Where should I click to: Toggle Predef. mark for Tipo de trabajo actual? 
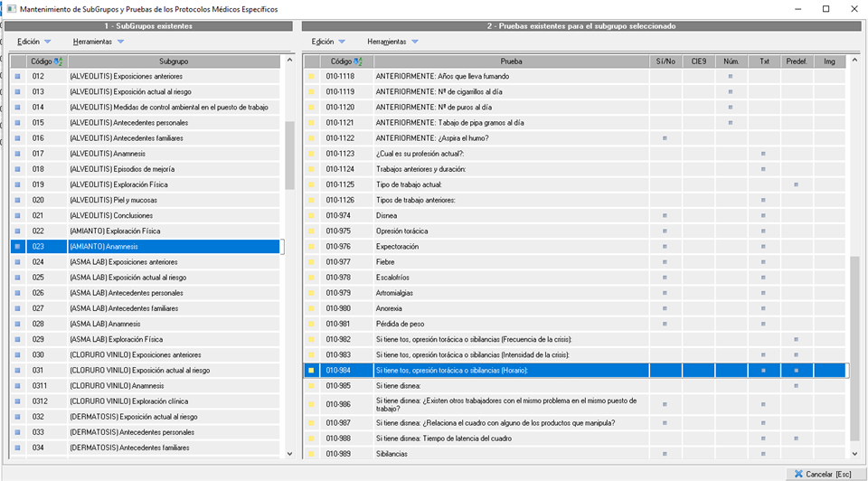click(797, 184)
